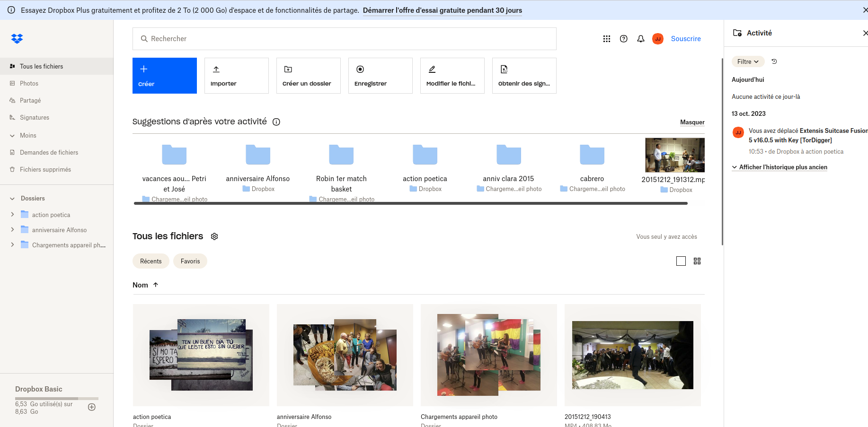This screenshot has height=427, width=868.
Task: Dismiss the Dropbox Plus trial banner
Action: coord(865,10)
